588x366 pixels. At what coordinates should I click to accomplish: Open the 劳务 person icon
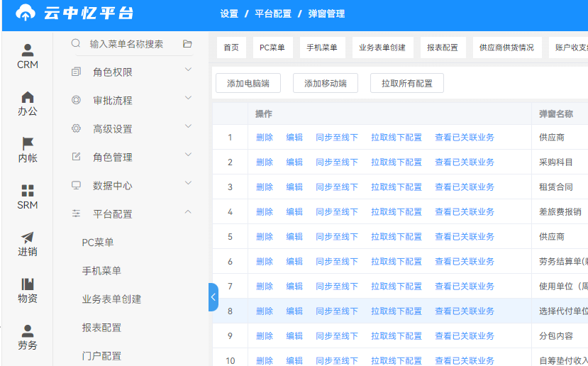click(x=28, y=331)
